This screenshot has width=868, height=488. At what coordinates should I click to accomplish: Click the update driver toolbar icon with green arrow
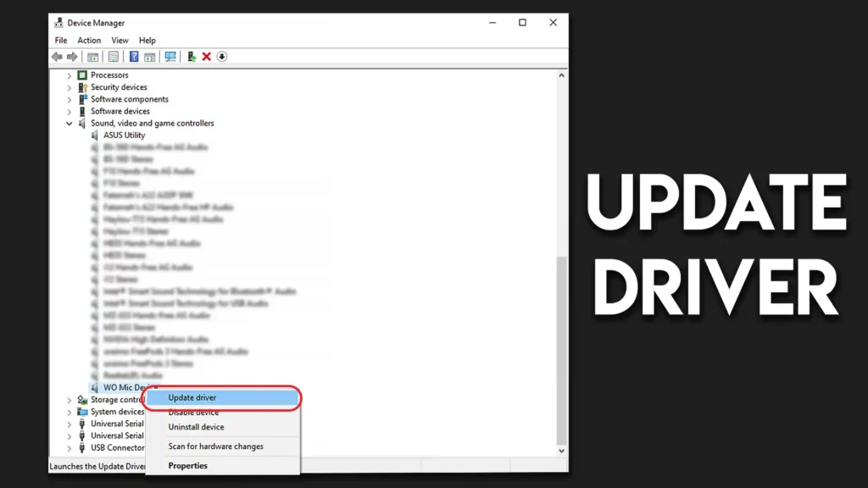tap(192, 57)
